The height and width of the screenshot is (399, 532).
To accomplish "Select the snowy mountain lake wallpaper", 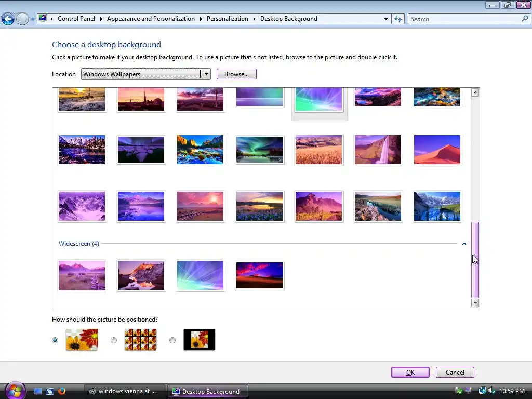I will click(82, 150).
